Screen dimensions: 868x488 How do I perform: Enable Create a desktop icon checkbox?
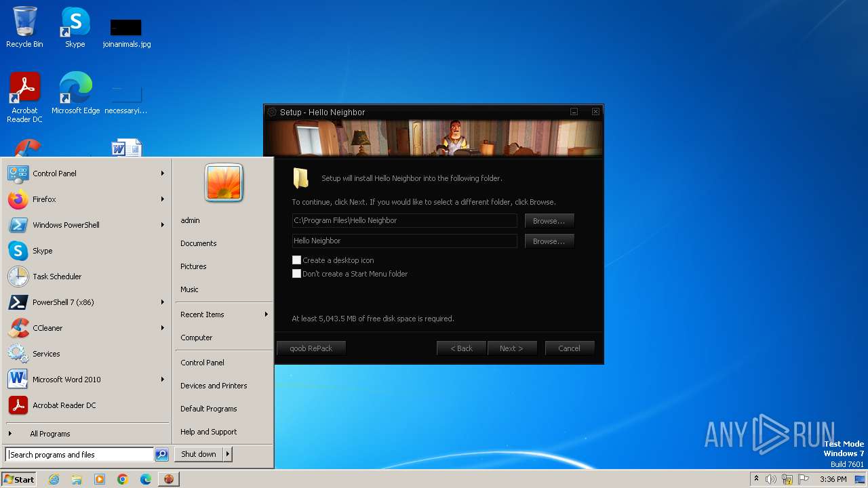296,260
